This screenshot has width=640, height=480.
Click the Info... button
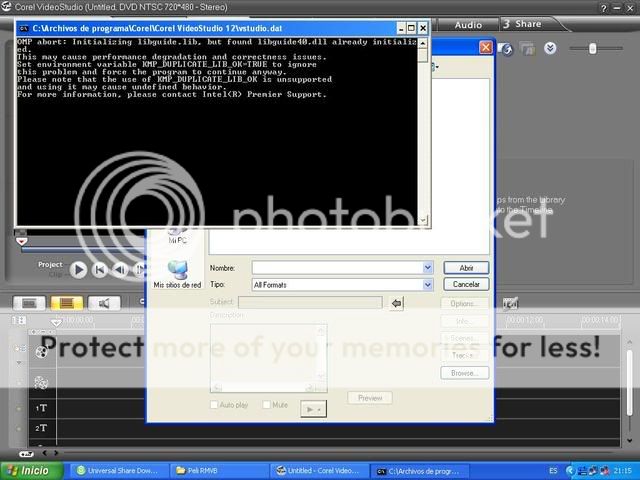[x=464, y=321]
